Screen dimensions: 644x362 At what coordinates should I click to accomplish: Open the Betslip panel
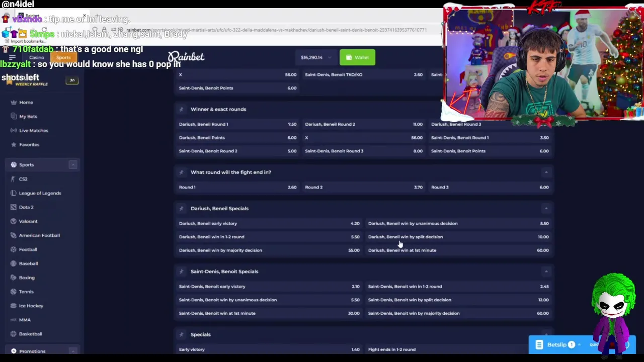click(557, 345)
